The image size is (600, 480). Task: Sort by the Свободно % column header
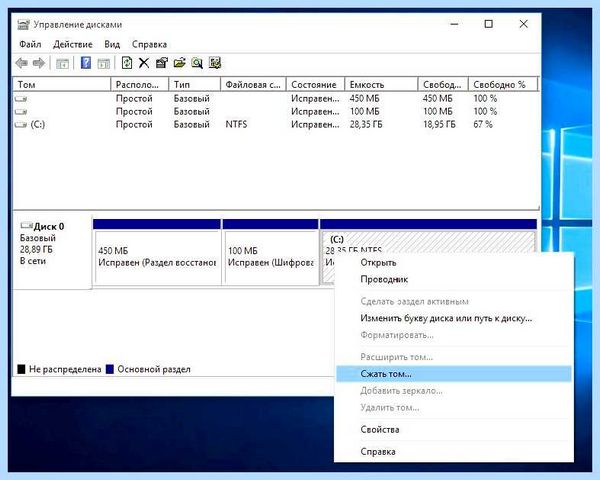[503, 85]
